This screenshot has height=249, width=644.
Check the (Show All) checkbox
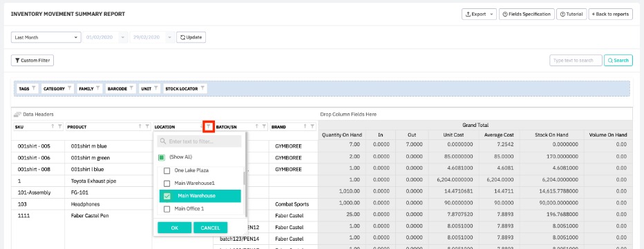162,157
